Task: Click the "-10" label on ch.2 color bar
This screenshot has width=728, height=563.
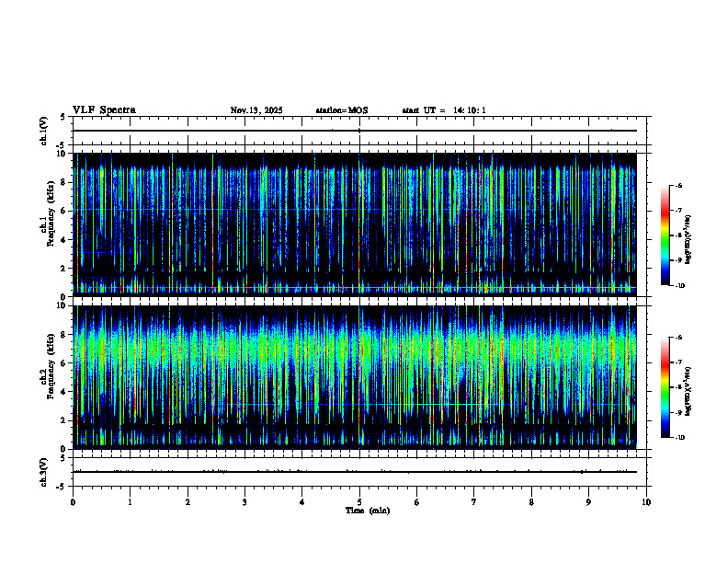Action: (679, 437)
